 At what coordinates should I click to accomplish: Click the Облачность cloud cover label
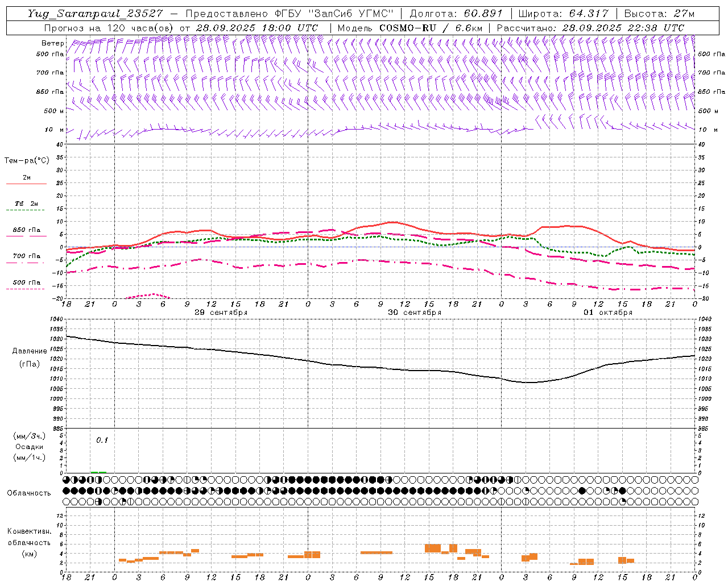29,493
